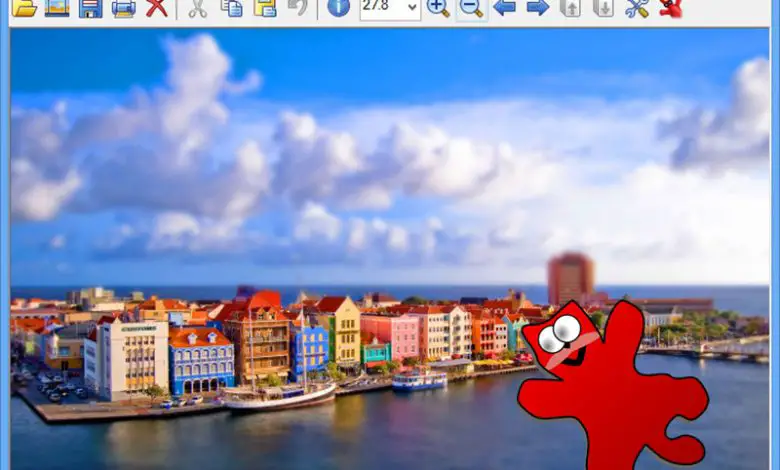Viewport: 780px width, 470px height.
Task: Paste from clipboard with the paste icon
Action: point(265,7)
